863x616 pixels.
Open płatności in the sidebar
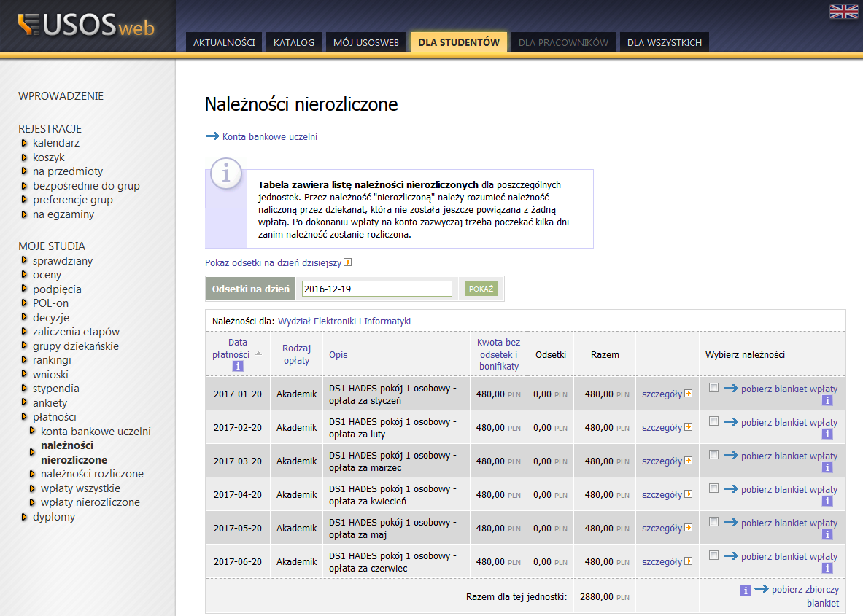55,417
